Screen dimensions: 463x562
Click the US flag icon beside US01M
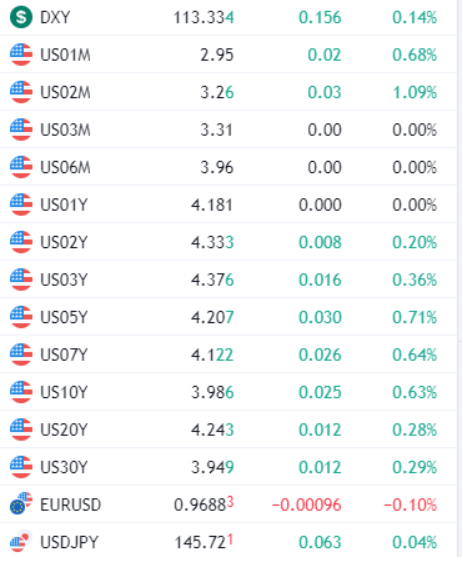coord(21,54)
